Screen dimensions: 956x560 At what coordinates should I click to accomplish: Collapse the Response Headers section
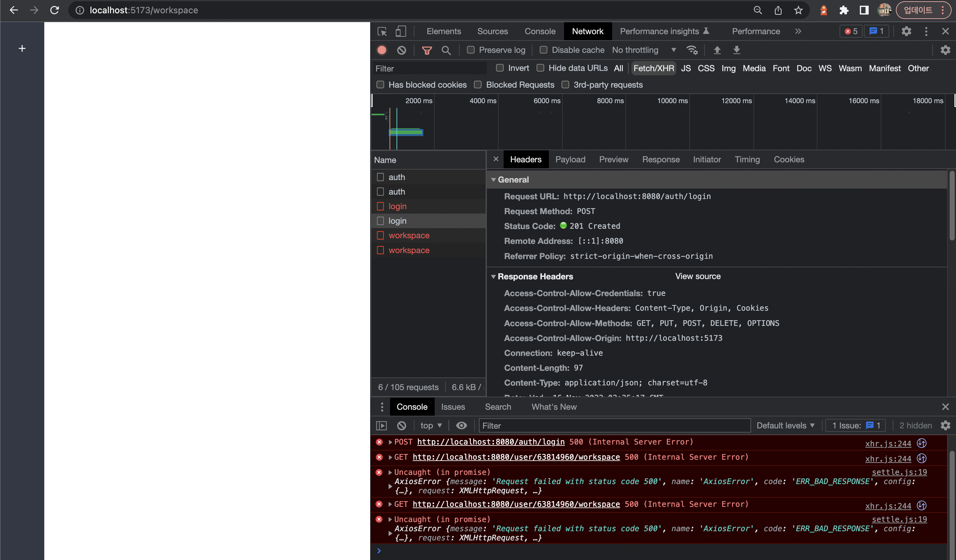tap(493, 277)
